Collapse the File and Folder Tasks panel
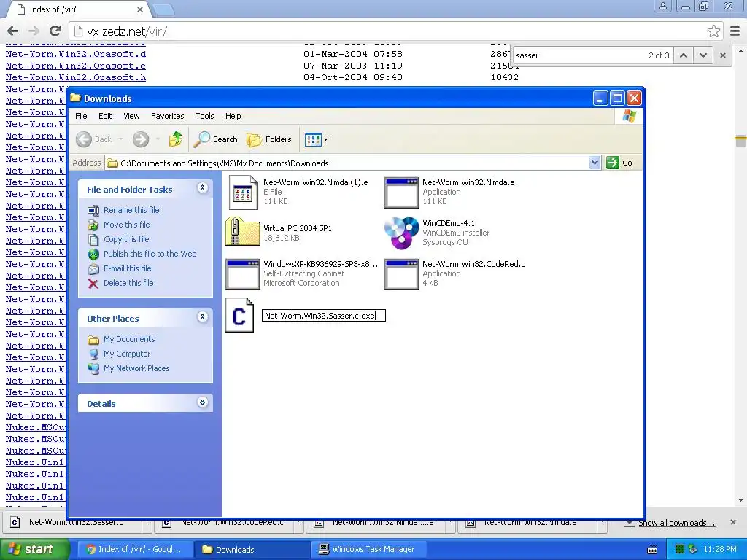The height and width of the screenshot is (560, 747). 203,187
